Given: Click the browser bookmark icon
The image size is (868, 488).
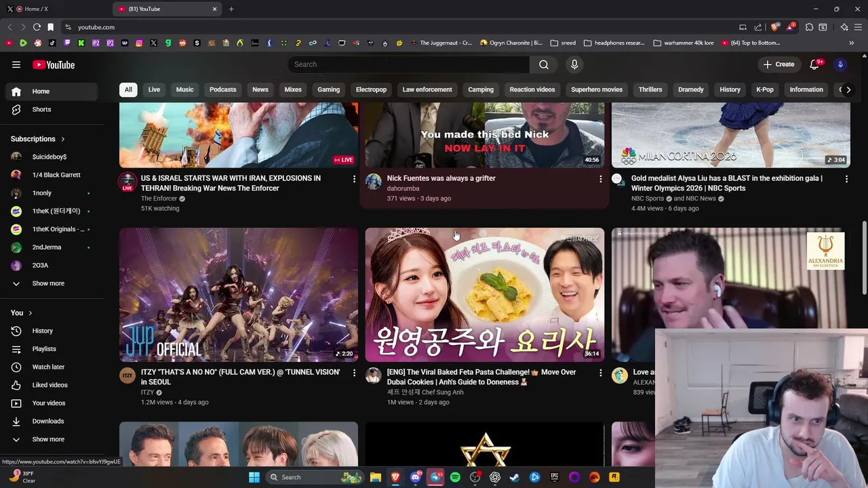Looking at the screenshot, I should pyautogui.click(x=50, y=27).
